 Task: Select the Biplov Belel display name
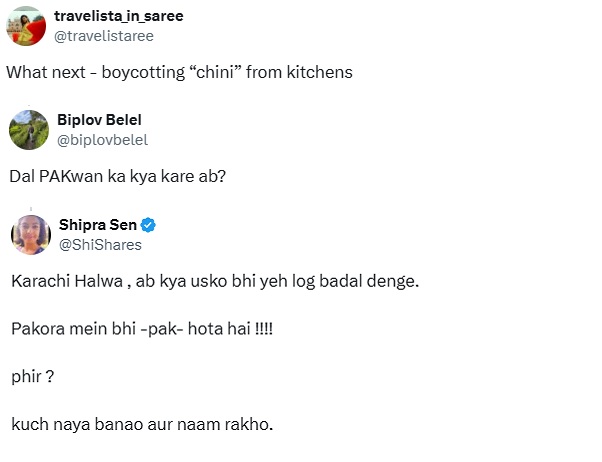click(x=99, y=120)
